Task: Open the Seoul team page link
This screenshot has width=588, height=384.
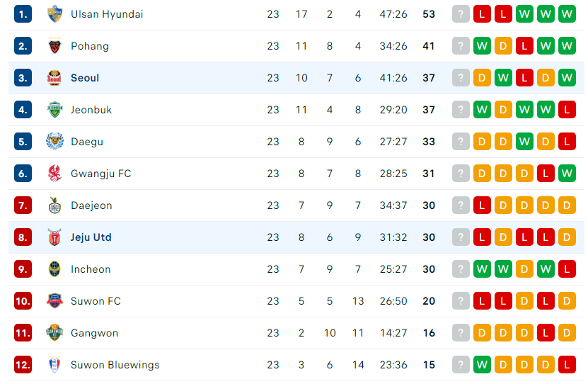Action: click(85, 78)
